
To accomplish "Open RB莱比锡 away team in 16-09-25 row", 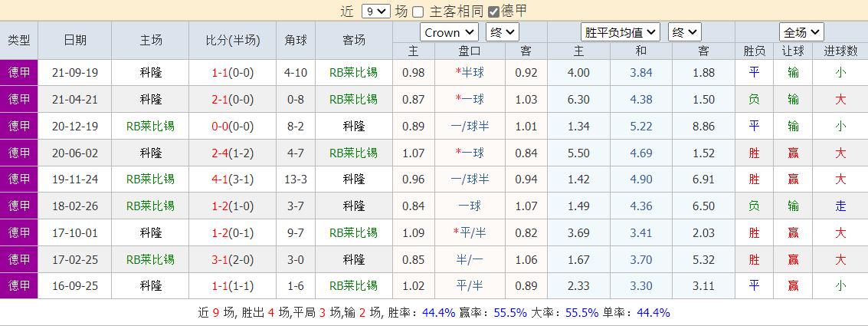I will [353, 285].
